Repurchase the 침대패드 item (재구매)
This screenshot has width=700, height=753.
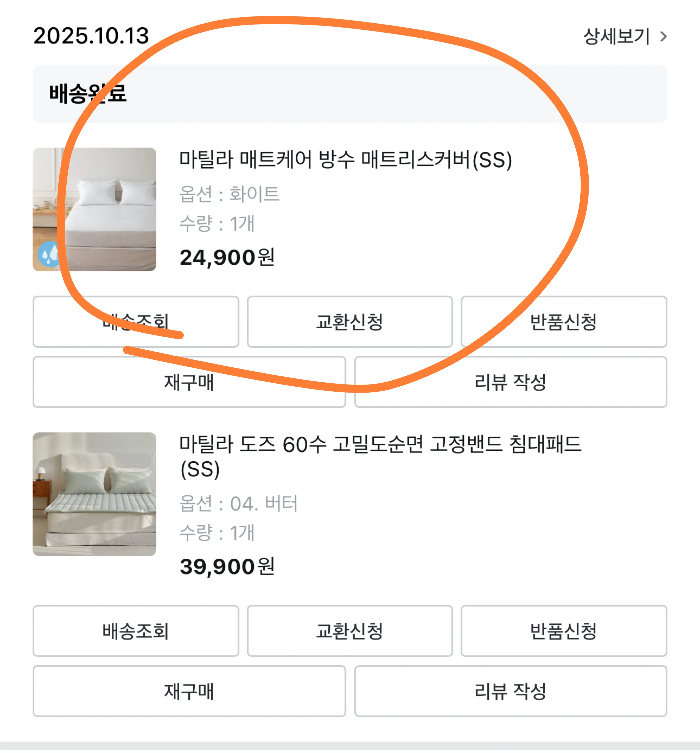189,691
